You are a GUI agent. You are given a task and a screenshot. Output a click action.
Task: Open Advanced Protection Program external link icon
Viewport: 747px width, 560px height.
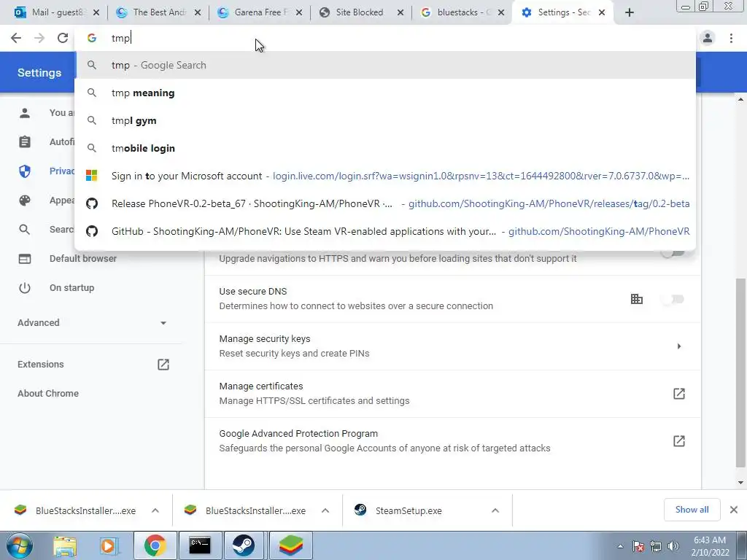point(679,441)
